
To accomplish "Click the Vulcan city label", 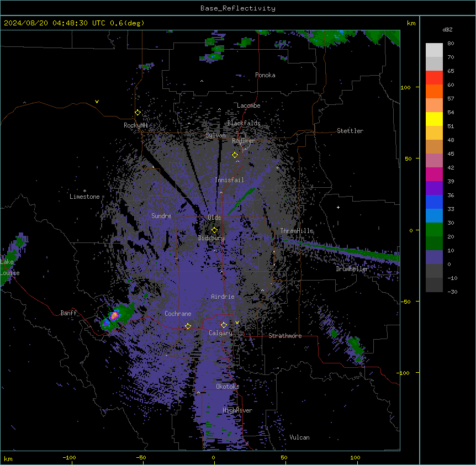I will pyautogui.click(x=299, y=437).
